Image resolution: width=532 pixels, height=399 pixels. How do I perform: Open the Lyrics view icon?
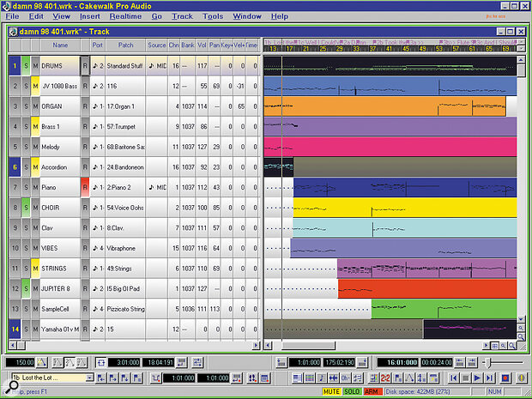pyautogui.click(x=345, y=378)
